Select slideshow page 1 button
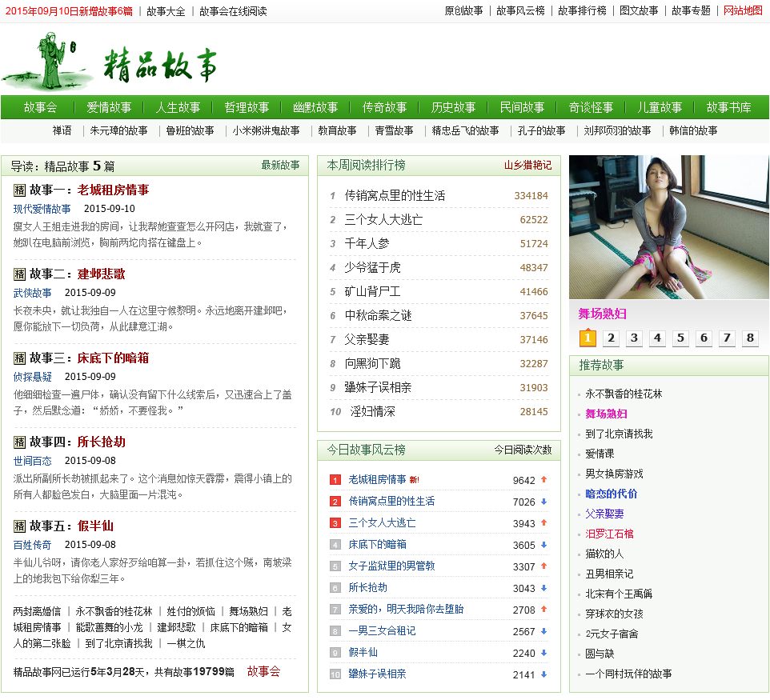Viewport: 770px width, 700px height. [x=588, y=338]
